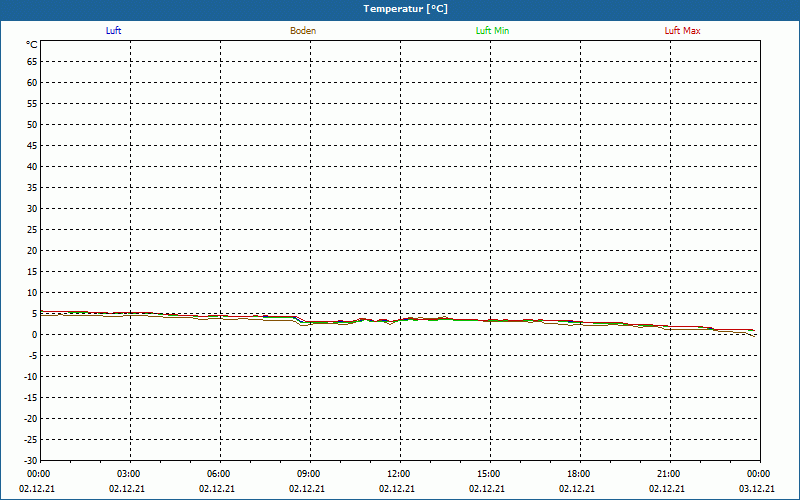Click the 30 value on temperature axis
This screenshot has width=800, height=500.
point(32,209)
